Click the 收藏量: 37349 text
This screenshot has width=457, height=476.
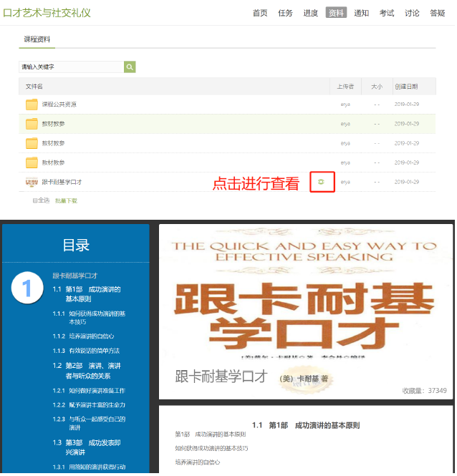(425, 392)
